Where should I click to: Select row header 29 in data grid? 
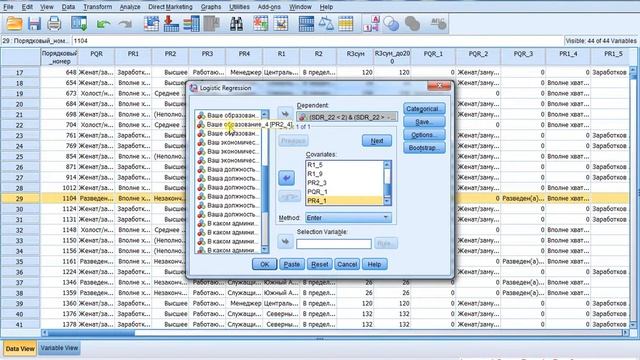[x=20, y=198]
